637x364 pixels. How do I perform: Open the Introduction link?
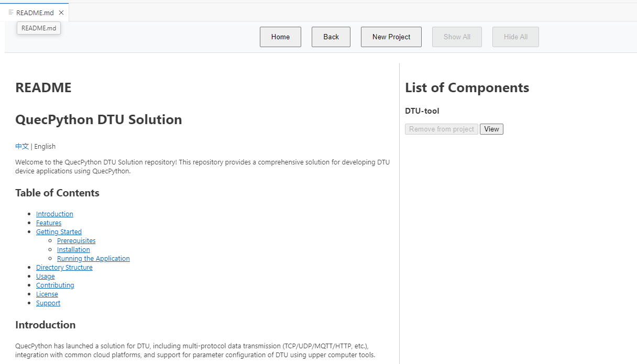pyautogui.click(x=54, y=214)
